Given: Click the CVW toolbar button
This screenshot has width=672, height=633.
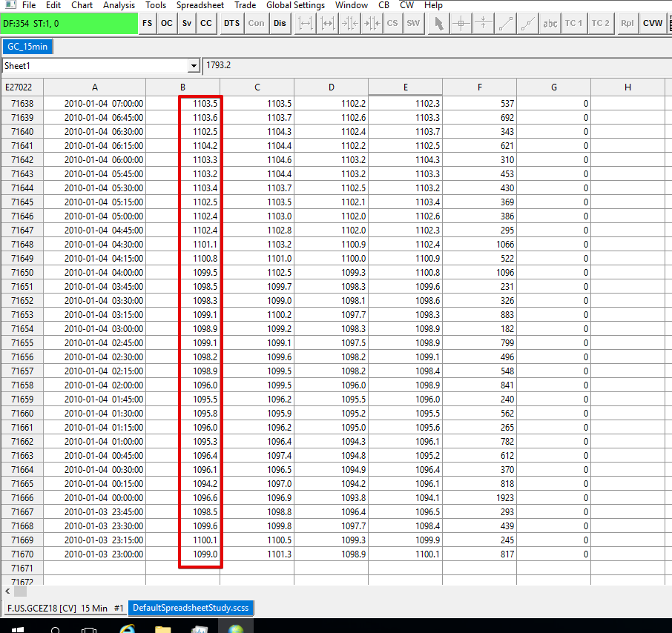Looking at the screenshot, I should pos(653,24).
